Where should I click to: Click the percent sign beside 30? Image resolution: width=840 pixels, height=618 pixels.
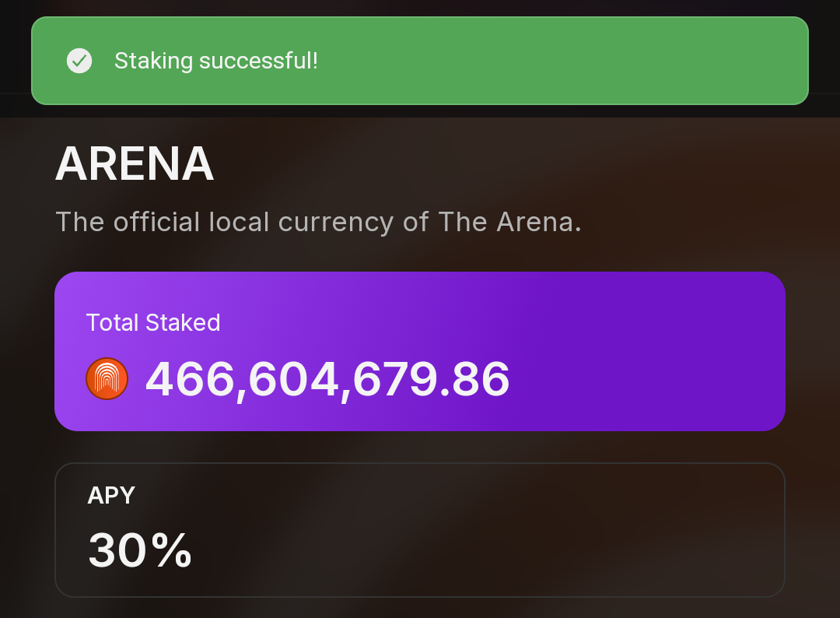tap(172, 550)
